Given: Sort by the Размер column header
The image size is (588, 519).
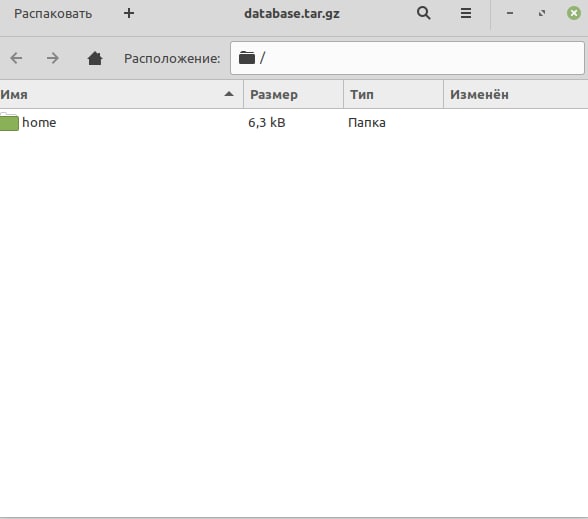Looking at the screenshot, I should click(294, 94).
